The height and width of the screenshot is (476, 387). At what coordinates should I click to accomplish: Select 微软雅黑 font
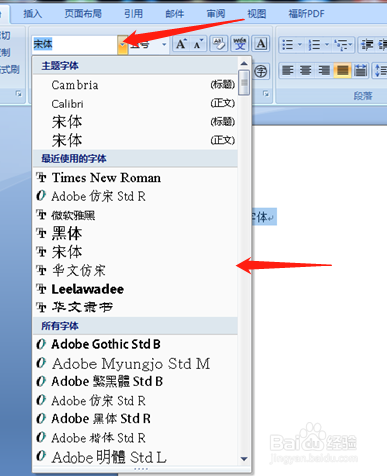click(135, 215)
